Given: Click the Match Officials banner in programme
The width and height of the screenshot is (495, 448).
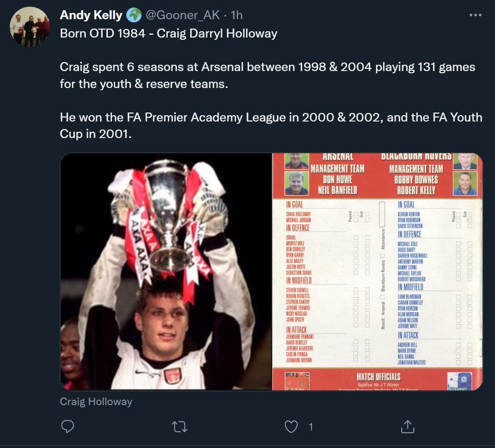Looking at the screenshot, I should tap(379, 377).
